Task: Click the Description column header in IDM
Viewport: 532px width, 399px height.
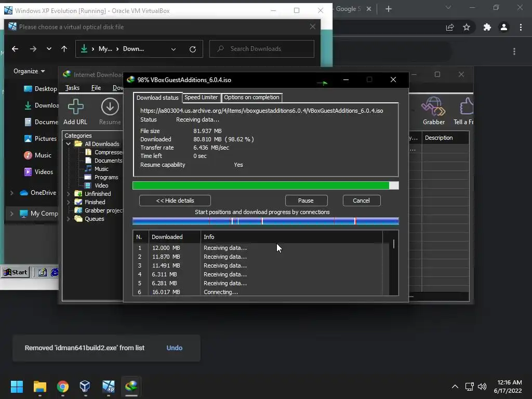Action: (445, 138)
